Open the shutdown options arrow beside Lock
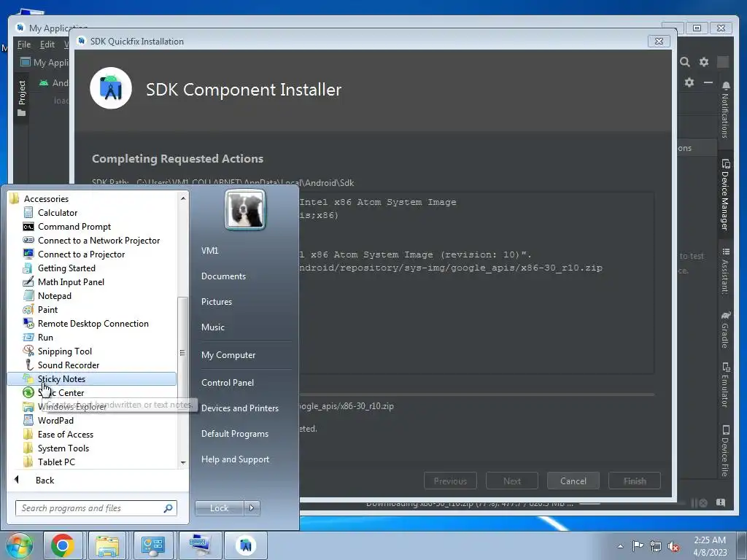747x560 pixels. click(x=252, y=508)
